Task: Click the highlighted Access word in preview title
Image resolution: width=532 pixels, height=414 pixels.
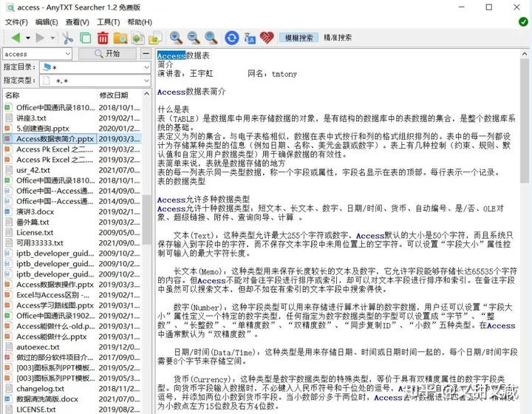Action: click(x=171, y=55)
